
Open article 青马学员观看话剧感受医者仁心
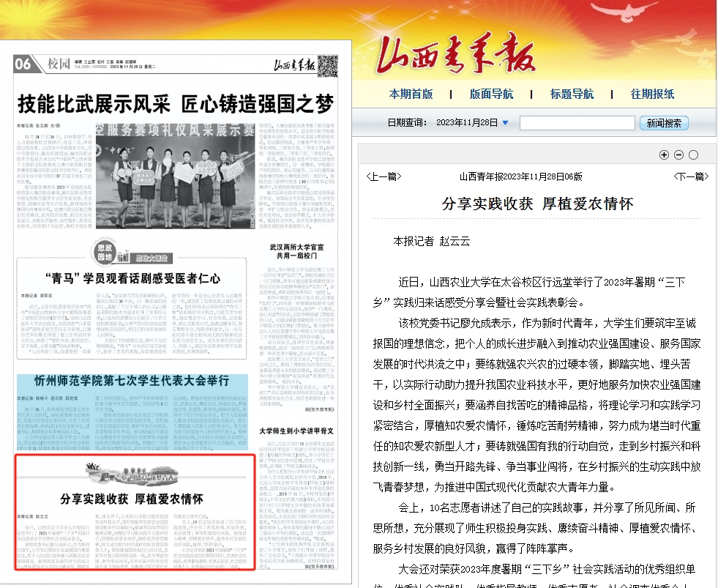click(x=132, y=278)
